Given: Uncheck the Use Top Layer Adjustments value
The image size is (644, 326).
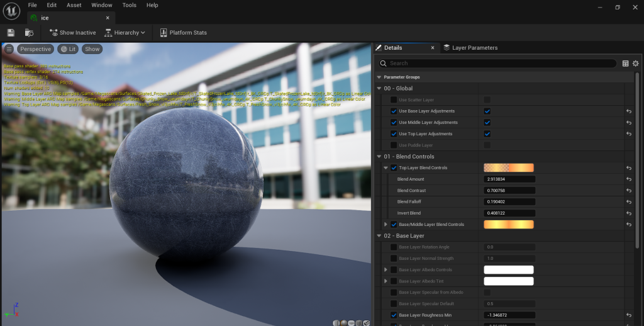Looking at the screenshot, I should [487, 133].
